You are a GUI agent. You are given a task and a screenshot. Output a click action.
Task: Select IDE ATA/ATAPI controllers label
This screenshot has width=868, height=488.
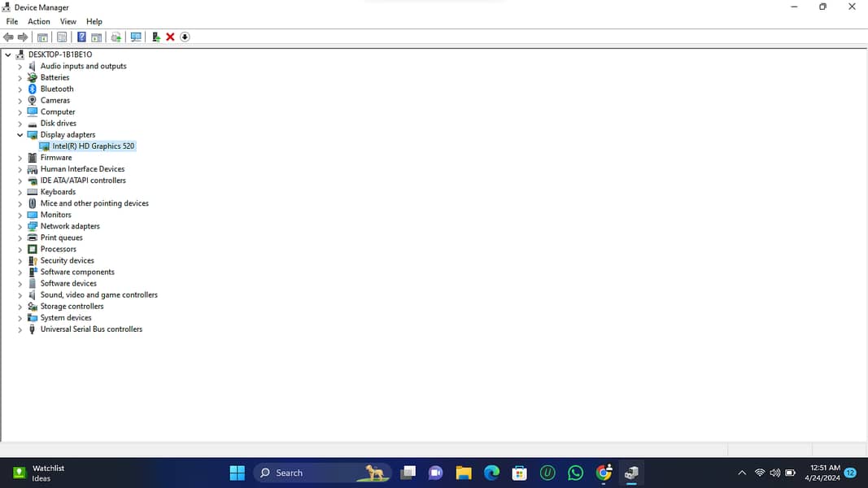[83, 181]
